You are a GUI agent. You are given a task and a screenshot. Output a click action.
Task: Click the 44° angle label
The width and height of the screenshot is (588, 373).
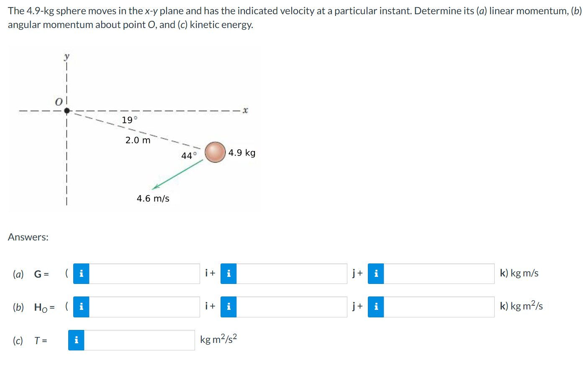[189, 156]
